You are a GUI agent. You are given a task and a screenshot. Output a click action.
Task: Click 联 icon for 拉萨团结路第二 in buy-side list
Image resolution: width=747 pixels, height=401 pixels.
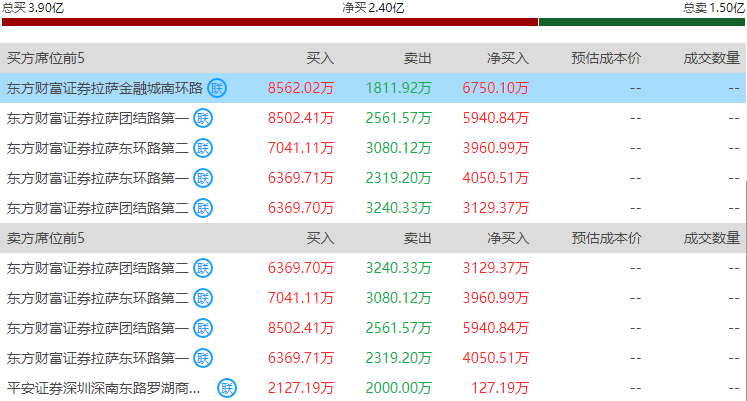[x=203, y=208]
